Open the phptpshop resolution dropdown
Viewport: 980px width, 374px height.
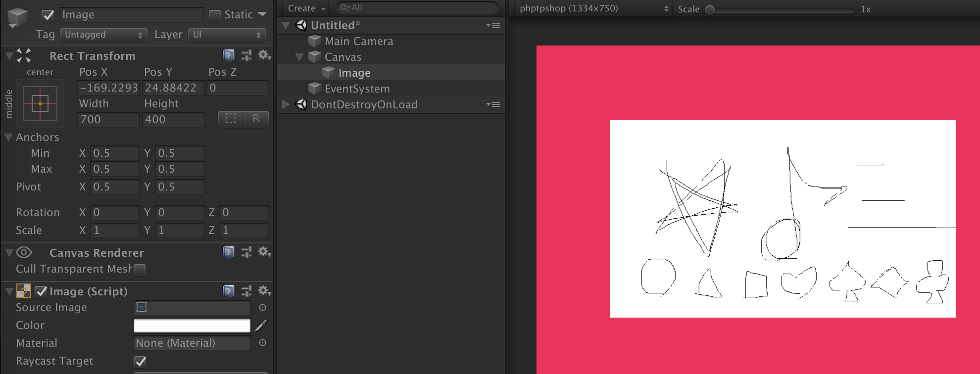[x=593, y=8]
